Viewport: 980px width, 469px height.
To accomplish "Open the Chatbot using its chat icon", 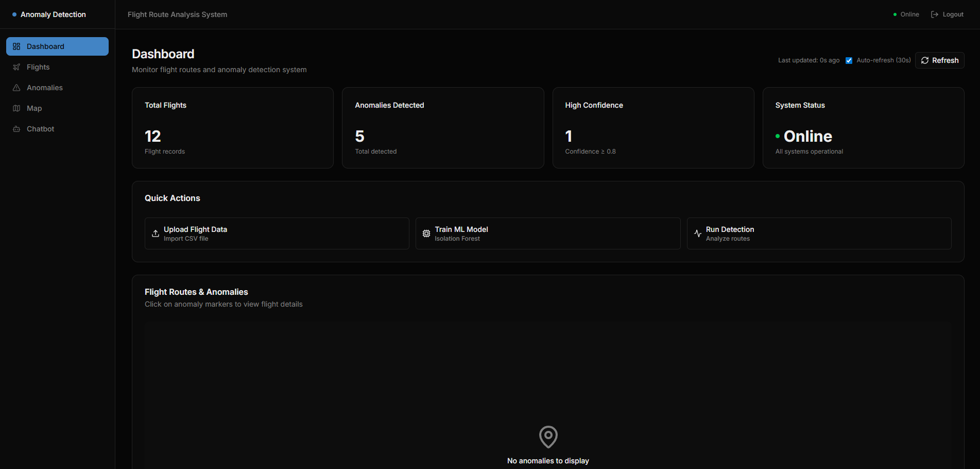I will pyautogui.click(x=16, y=129).
